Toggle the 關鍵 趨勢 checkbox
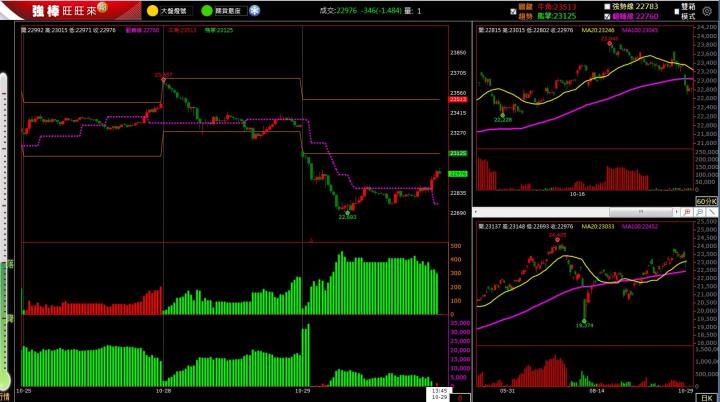Viewport: 720px width, 402px height. (514, 11)
